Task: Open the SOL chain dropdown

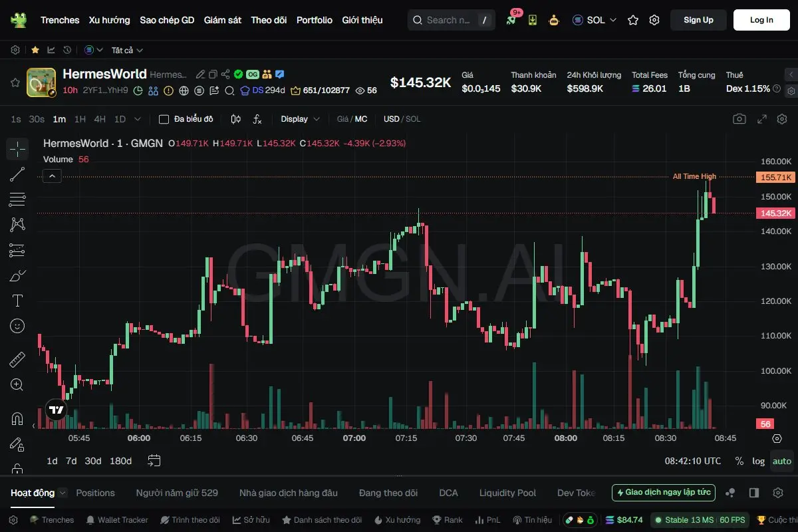Action: 595,20
